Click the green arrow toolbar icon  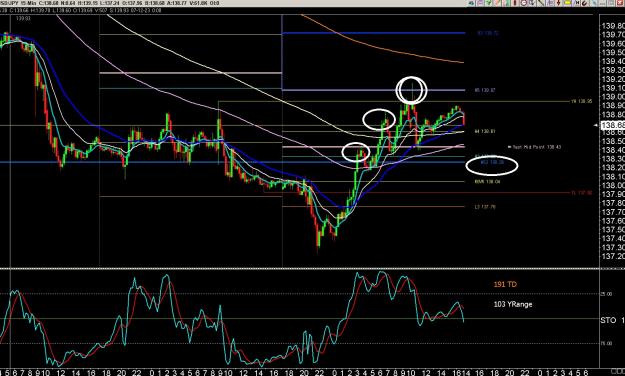pyautogui.click(x=489, y=3)
